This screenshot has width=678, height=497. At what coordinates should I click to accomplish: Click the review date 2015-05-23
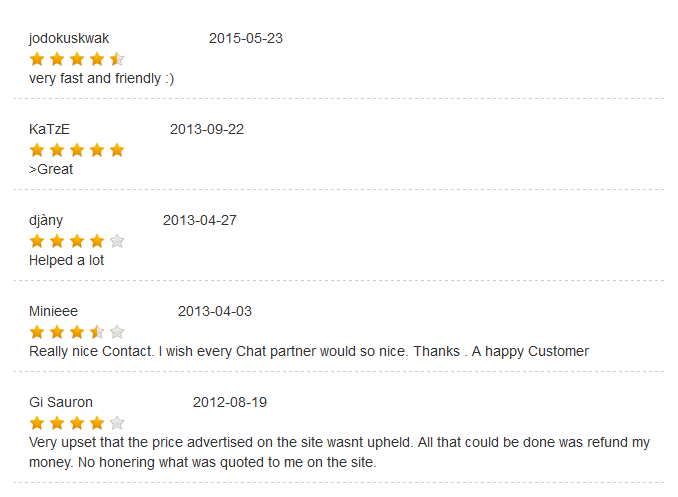tap(246, 38)
